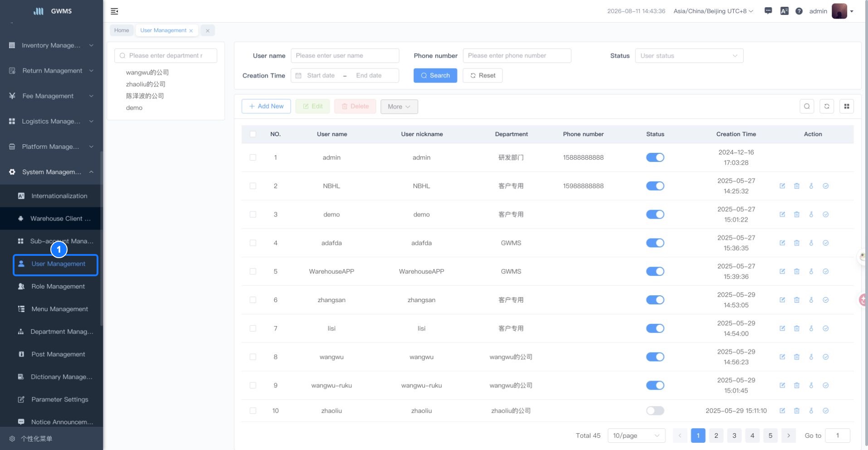
Task: Click the Add New button
Action: [266, 106]
